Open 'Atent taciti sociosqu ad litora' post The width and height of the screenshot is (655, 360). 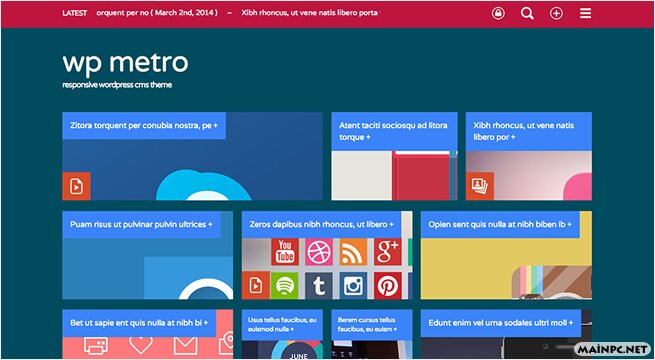point(394,131)
